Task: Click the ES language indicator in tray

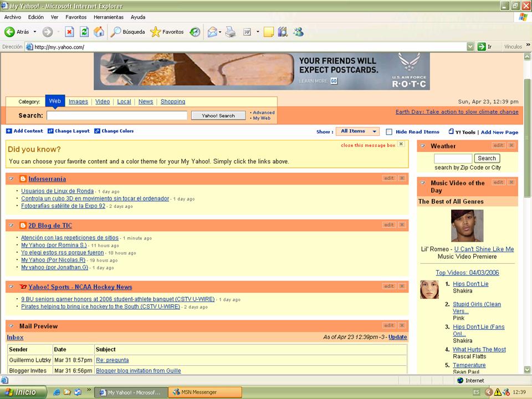Action: tap(477, 392)
